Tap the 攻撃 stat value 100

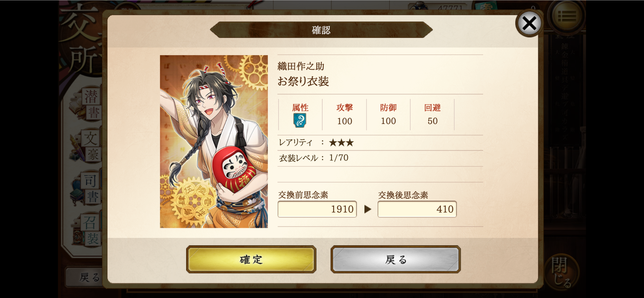tap(345, 121)
